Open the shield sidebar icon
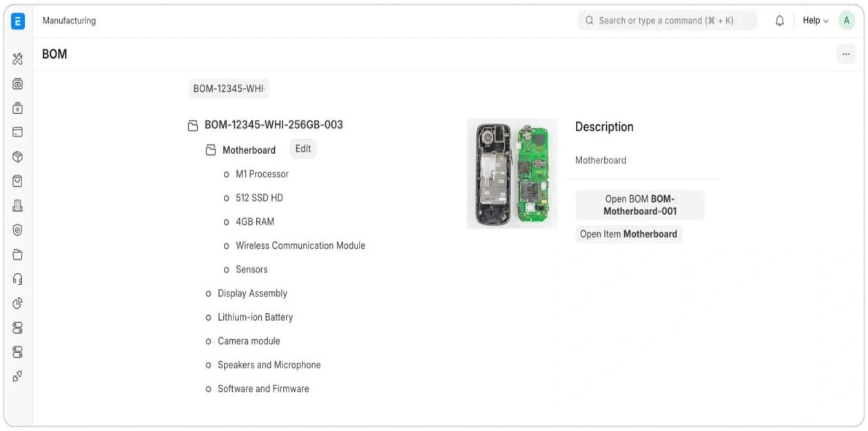Viewport: 868px width, 431px height. (x=18, y=230)
